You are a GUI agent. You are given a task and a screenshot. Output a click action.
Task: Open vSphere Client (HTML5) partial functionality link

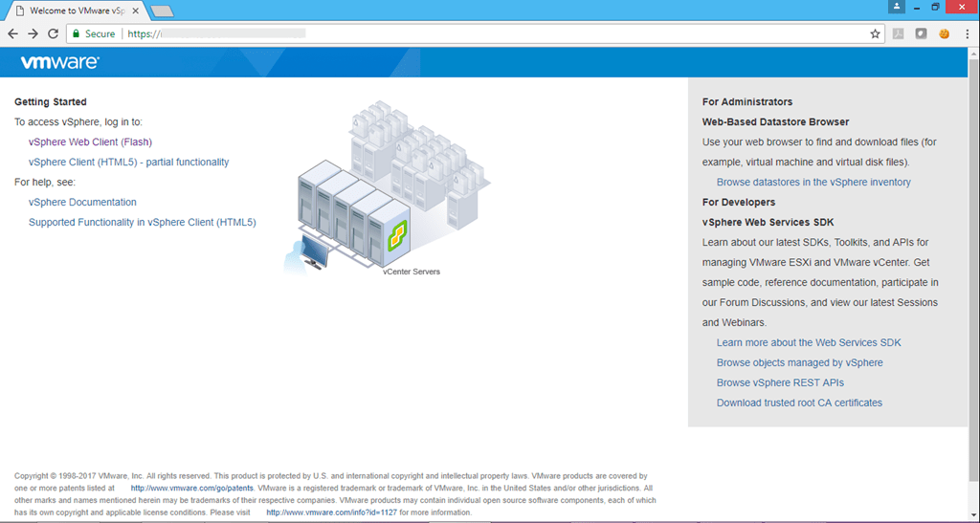(128, 163)
